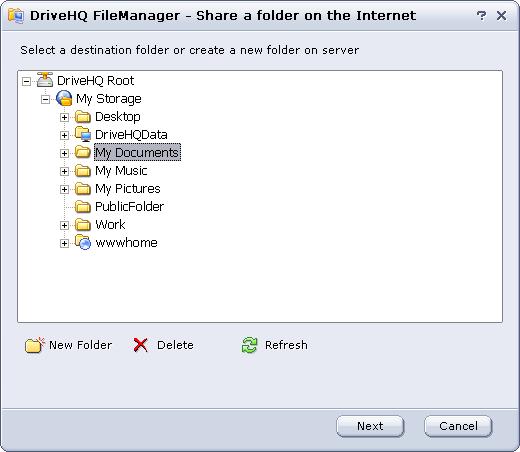520x452 pixels.
Task: Click the green Refresh arrows icon
Action: (249, 345)
